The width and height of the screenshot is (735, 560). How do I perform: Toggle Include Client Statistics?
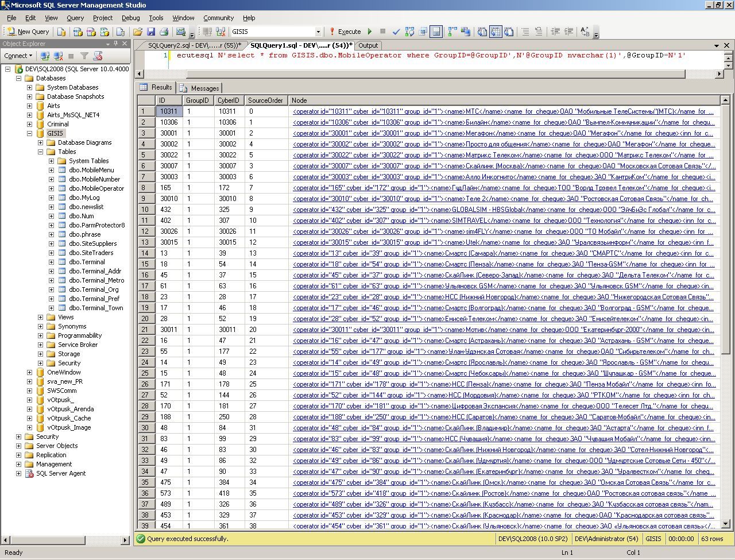[x=466, y=32]
